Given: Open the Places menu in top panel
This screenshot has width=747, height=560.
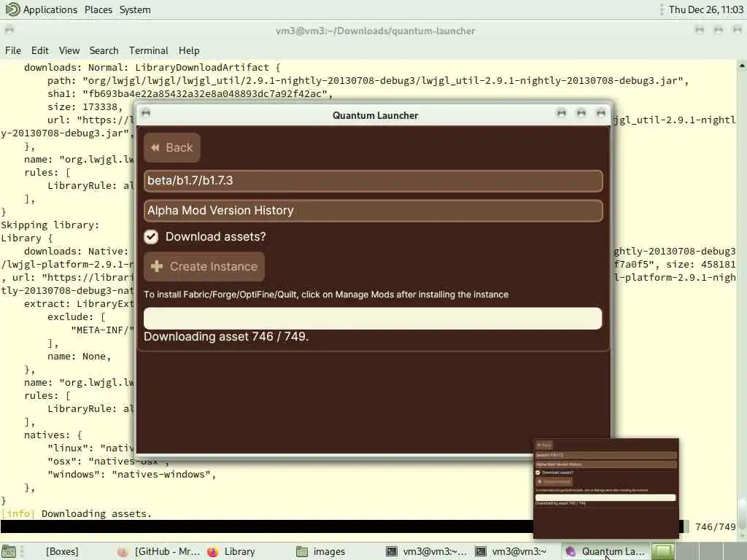Looking at the screenshot, I should pyautogui.click(x=98, y=9).
